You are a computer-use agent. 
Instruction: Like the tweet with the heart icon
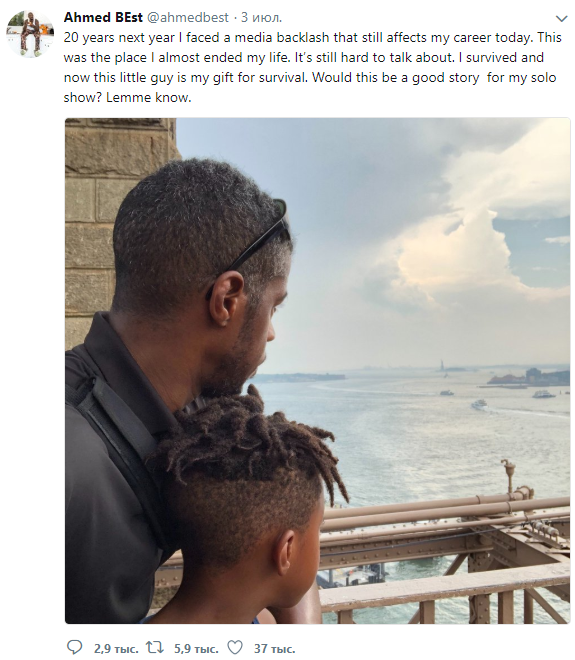(235, 647)
